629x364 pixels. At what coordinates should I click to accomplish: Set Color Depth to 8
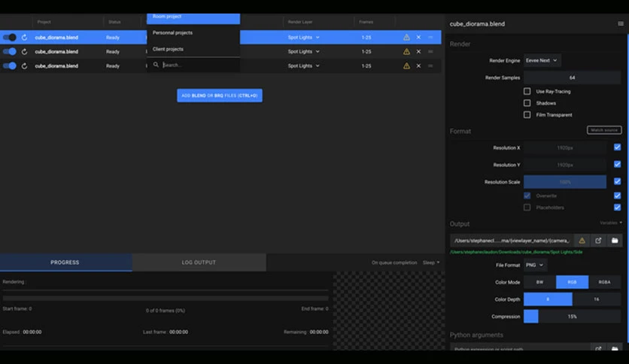tap(548, 299)
